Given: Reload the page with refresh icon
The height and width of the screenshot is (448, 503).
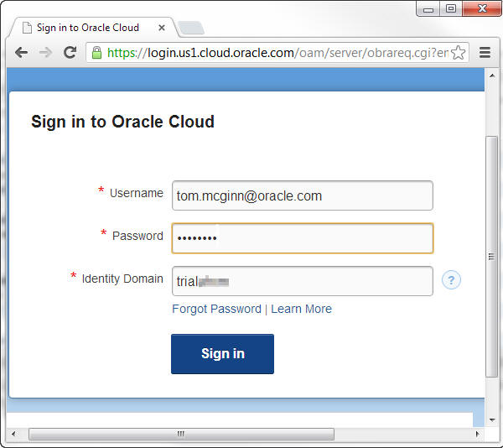Looking at the screenshot, I should tap(70, 52).
